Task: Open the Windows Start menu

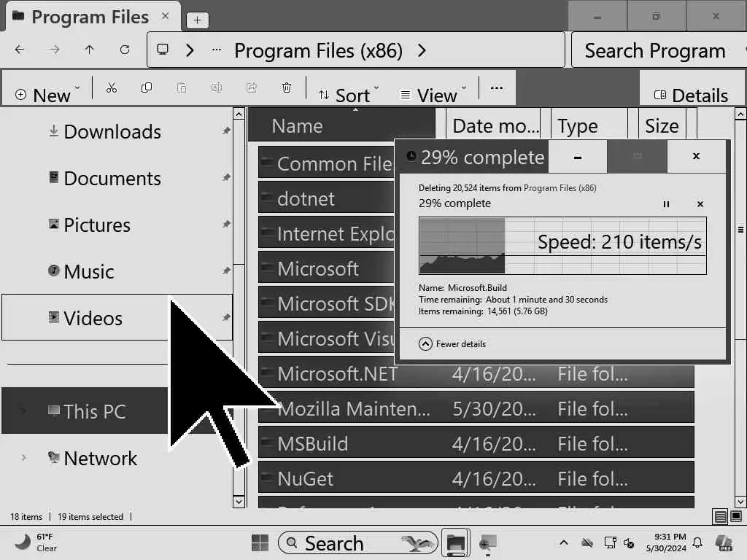Action: click(x=260, y=542)
